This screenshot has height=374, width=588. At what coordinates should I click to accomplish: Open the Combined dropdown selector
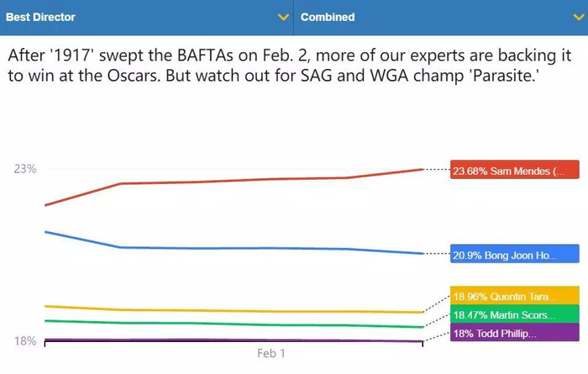[x=441, y=18]
